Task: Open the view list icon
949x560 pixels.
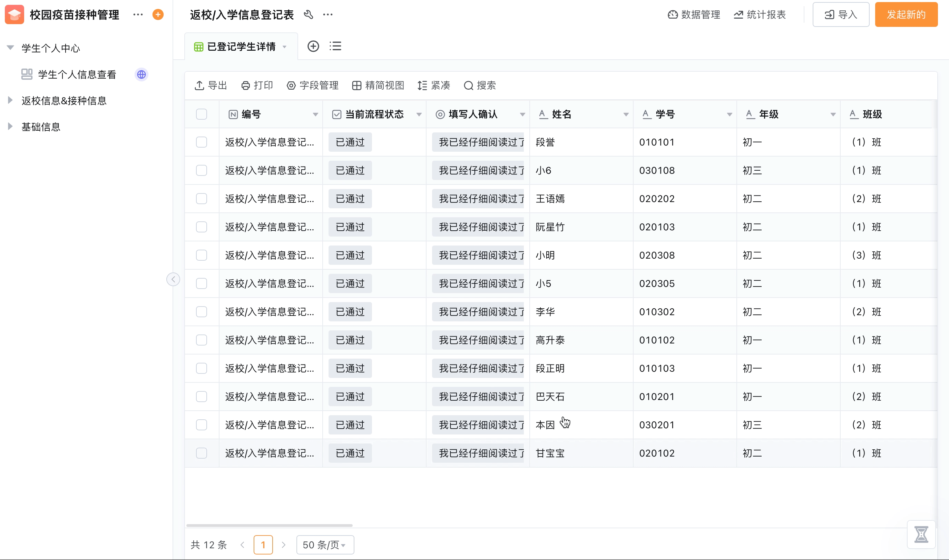Action: (x=335, y=46)
